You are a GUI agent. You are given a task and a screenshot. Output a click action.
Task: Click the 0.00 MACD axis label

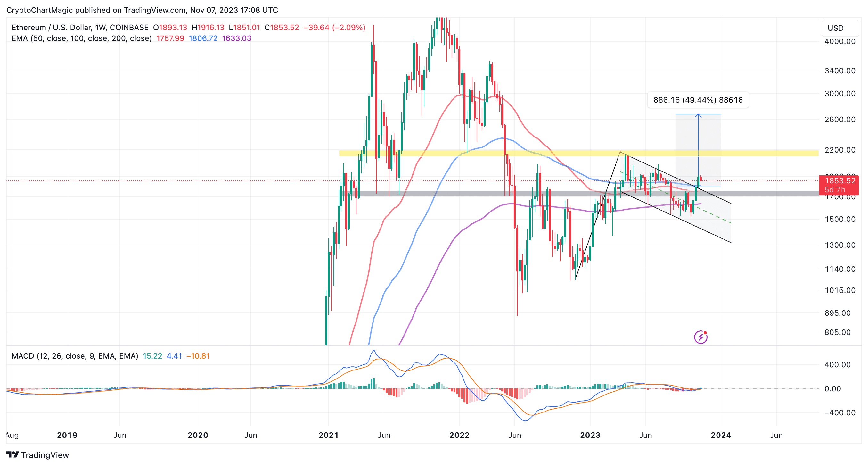[x=833, y=389]
